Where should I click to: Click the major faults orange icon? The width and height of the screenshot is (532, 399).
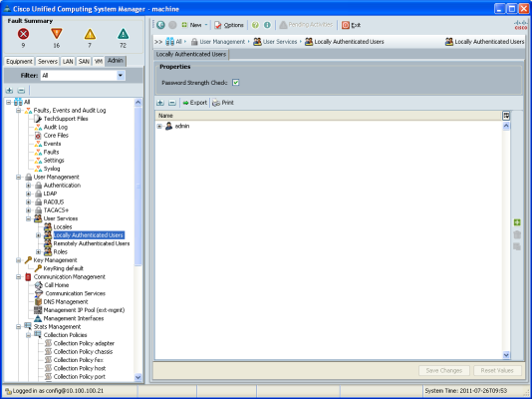pos(57,34)
